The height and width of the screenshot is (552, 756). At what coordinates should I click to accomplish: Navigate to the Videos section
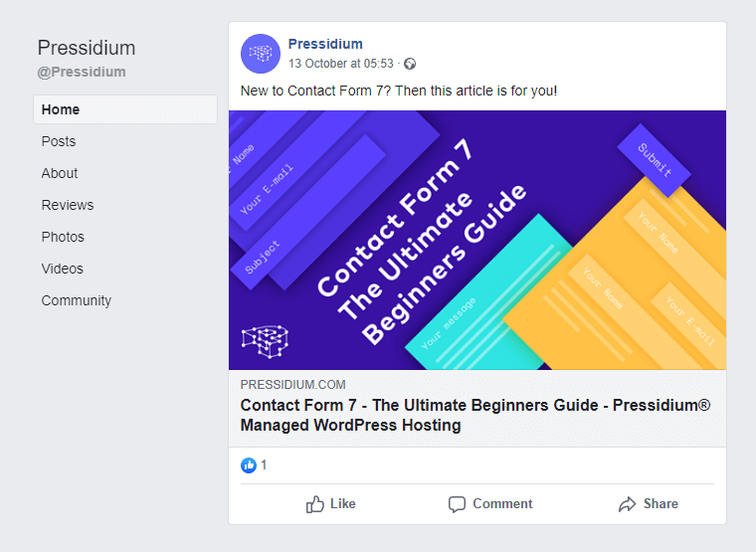63,269
